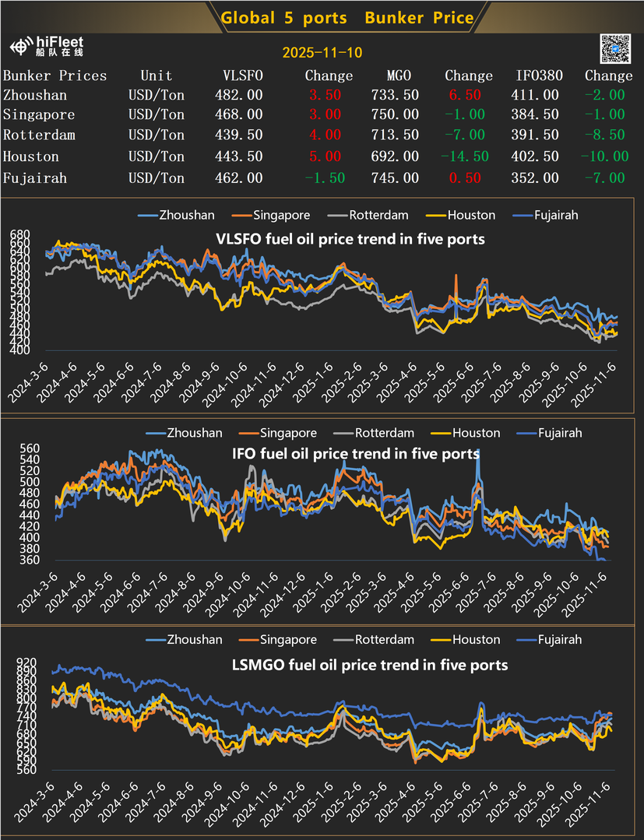Click the 2025-11-10 date label

322,53
